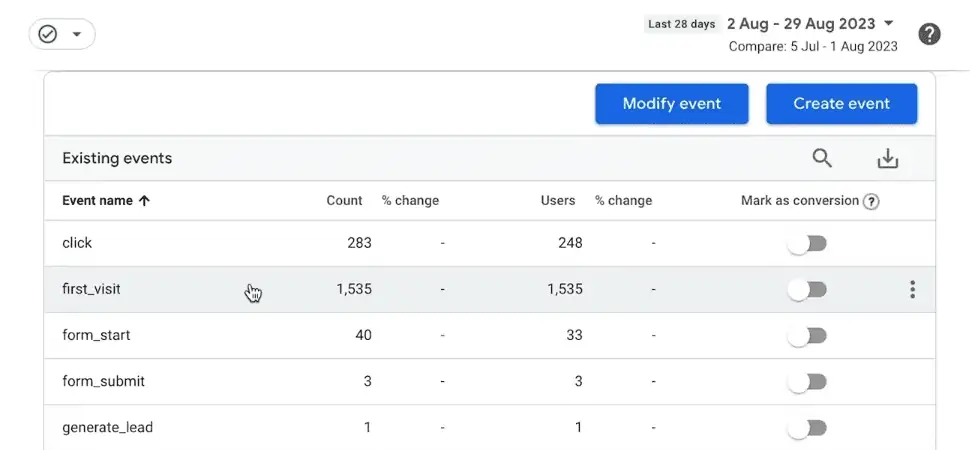Click the Last 28 days label
Screen dimensions: 970x450
681,24
